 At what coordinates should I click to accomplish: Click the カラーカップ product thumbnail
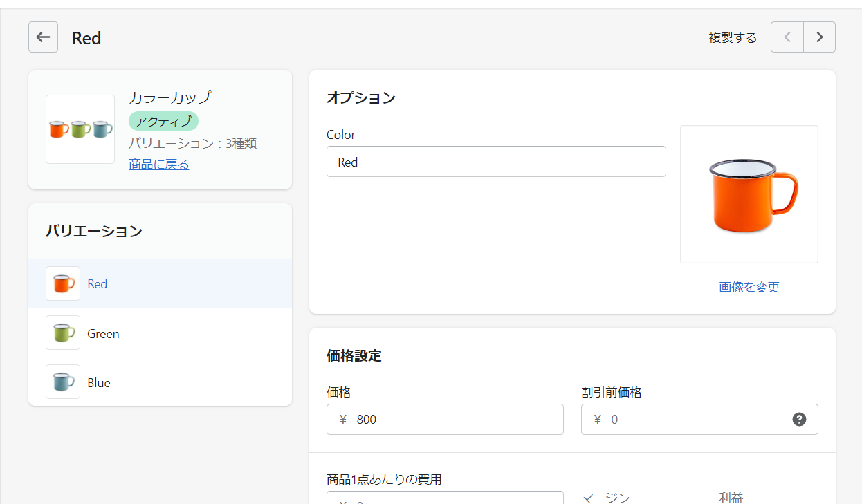pos(80,129)
